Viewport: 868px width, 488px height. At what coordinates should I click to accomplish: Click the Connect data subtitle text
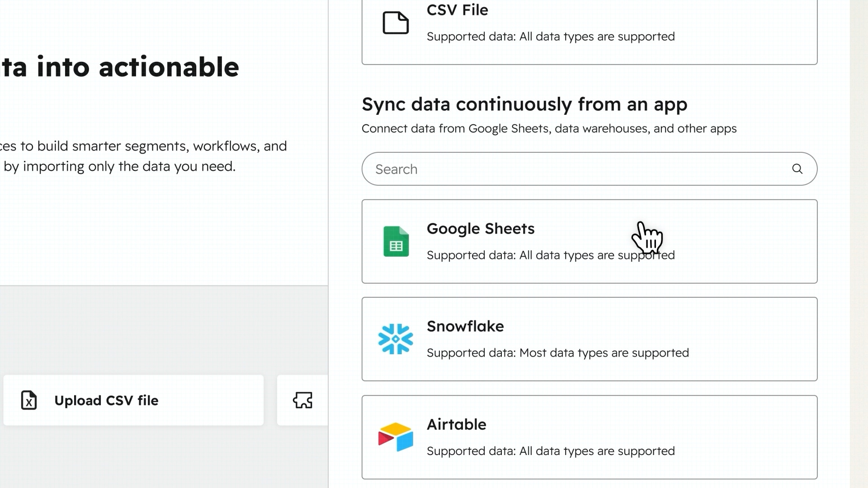[549, 128]
